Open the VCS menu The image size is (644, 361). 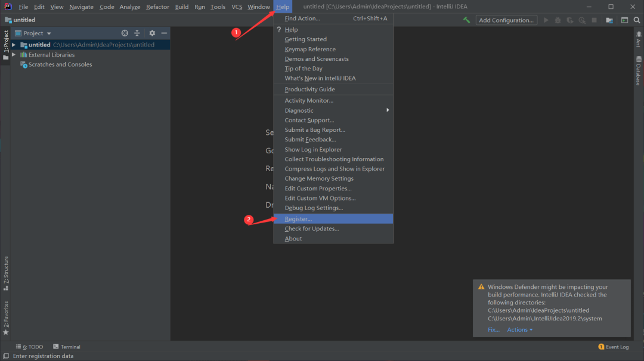pos(237,7)
